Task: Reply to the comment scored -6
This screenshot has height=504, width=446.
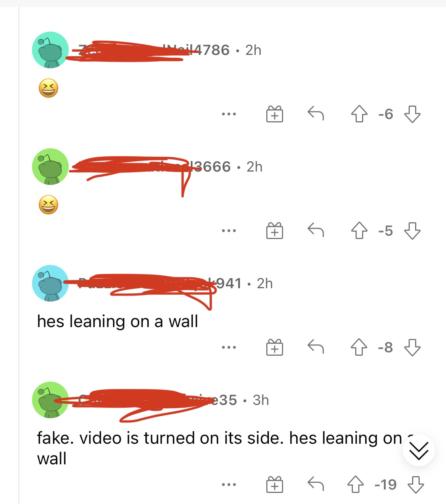Action: pos(316,114)
